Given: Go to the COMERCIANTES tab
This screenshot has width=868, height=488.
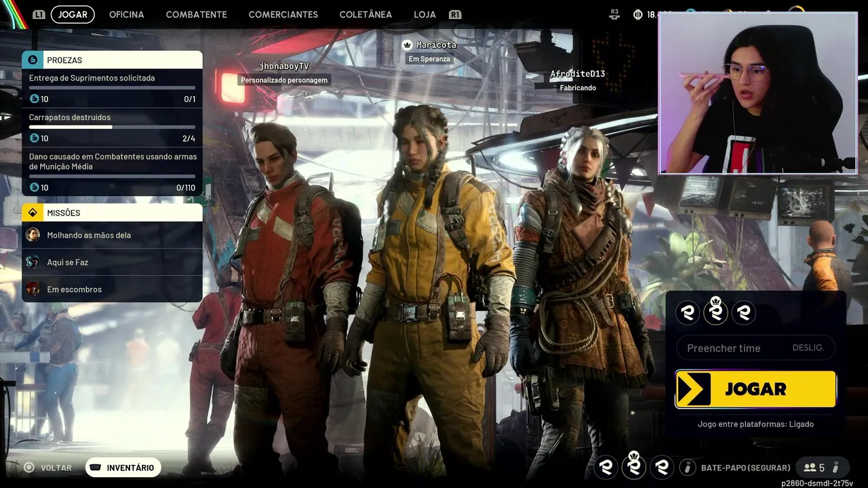Looking at the screenshot, I should click(x=283, y=14).
